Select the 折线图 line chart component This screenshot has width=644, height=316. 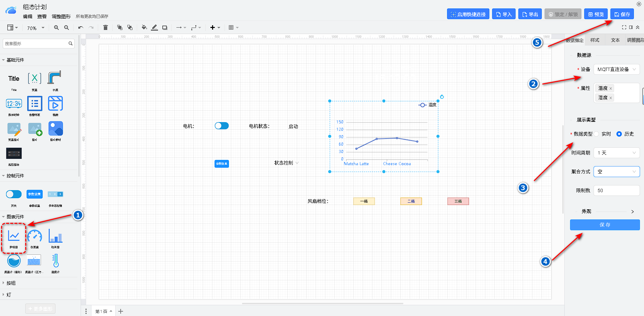14,237
